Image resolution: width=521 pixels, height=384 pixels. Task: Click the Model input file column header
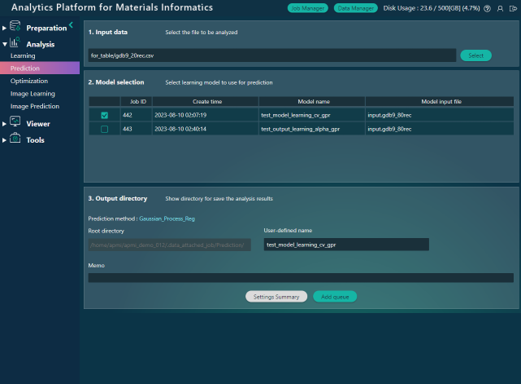441,102
